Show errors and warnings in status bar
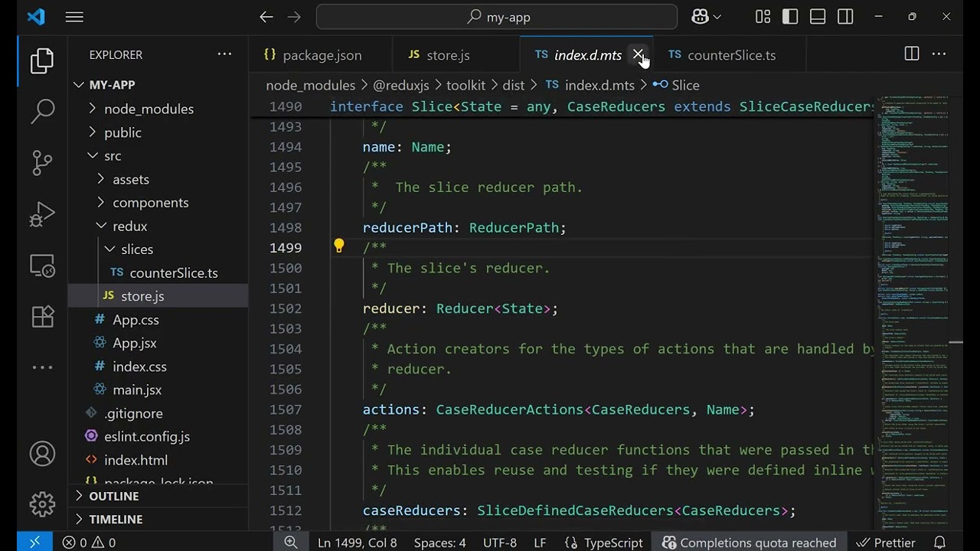980x551 pixels. click(x=89, y=542)
